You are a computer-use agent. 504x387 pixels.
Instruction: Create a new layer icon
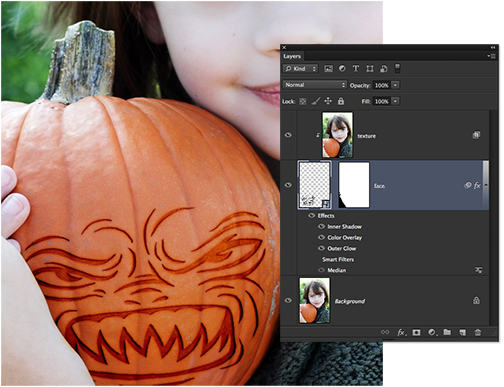(463, 332)
